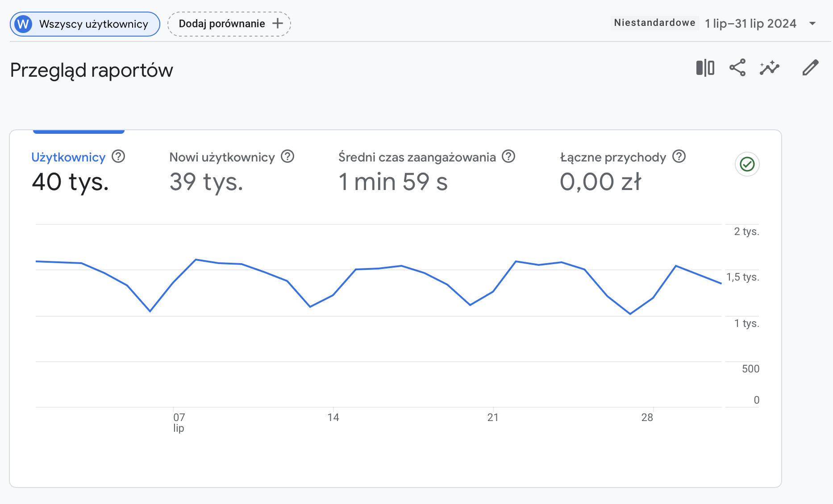Screen dimensions: 833x504
Task: Open help icon next to Użytkownicy
Action: pos(118,157)
